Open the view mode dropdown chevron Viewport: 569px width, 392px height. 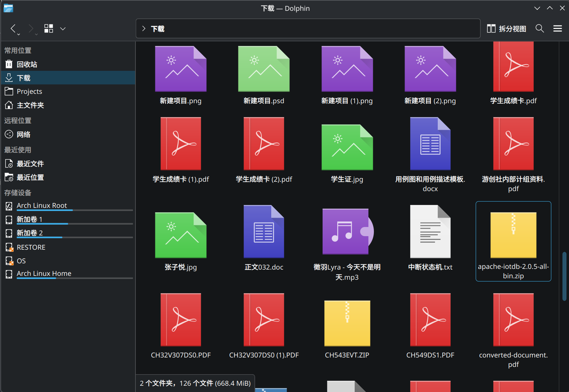tap(63, 28)
